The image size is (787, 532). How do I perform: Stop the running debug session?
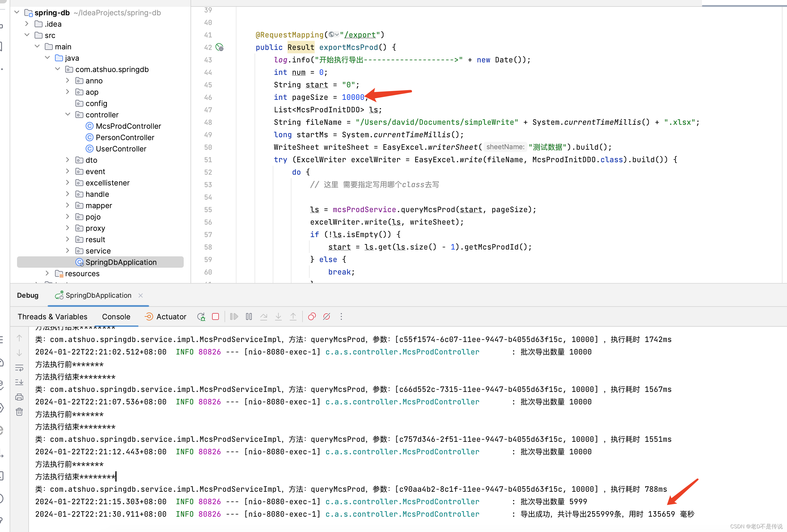[215, 317]
